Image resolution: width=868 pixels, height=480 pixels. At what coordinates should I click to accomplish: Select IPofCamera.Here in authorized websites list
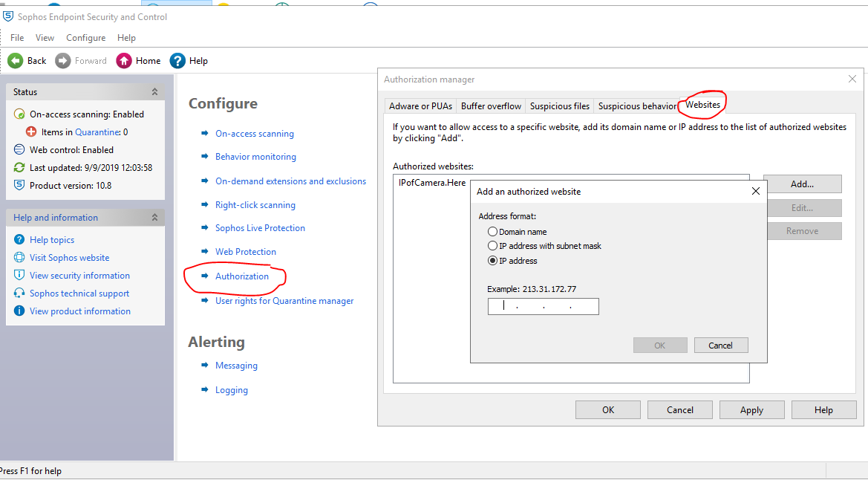coord(432,183)
